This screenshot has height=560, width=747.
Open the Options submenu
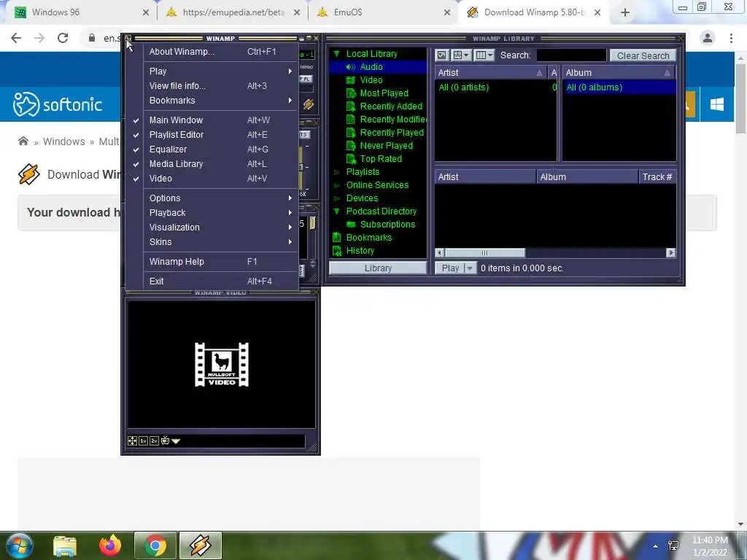[212, 198]
